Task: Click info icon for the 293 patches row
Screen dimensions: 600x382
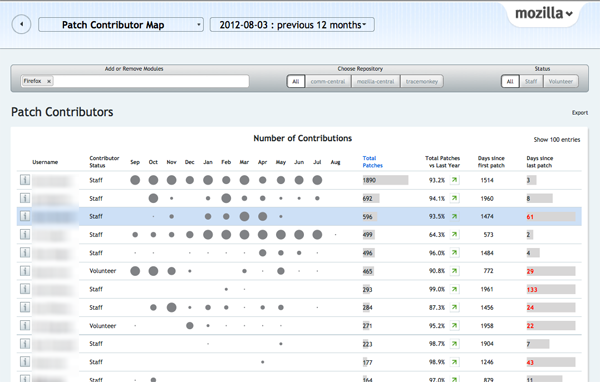Action: (25, 289)
